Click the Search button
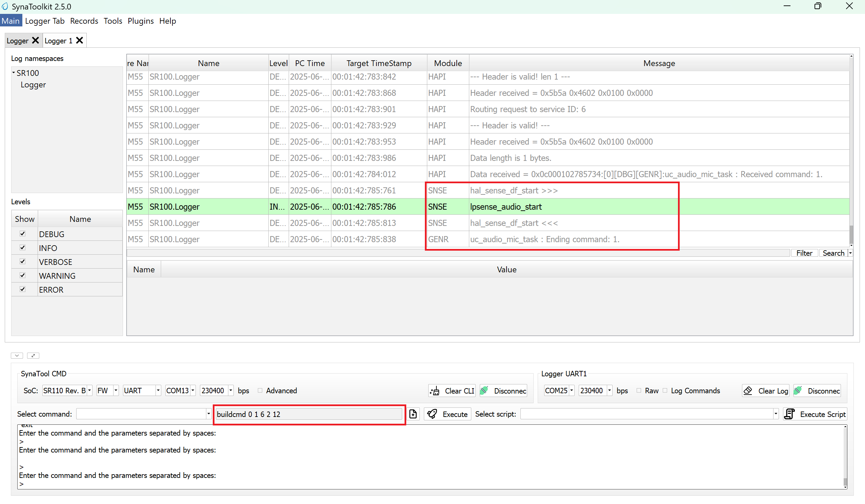This screenshot has height=504, width=865. point(833,253)
